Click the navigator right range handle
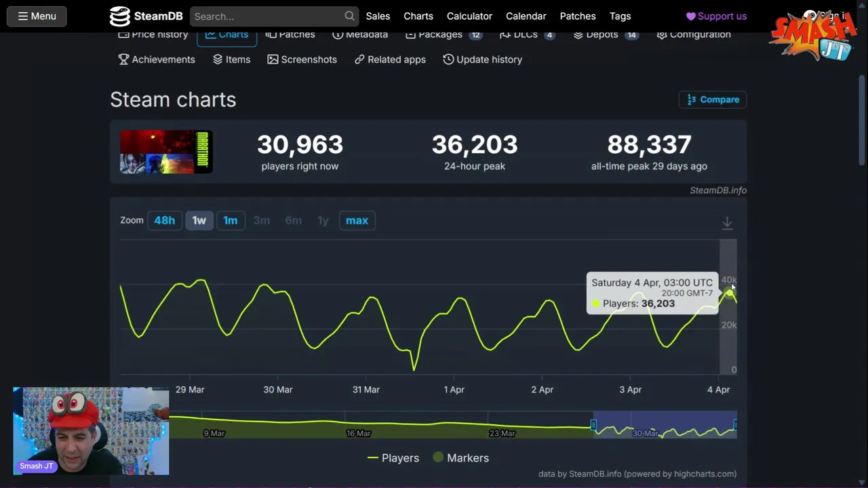 [734, 426]
